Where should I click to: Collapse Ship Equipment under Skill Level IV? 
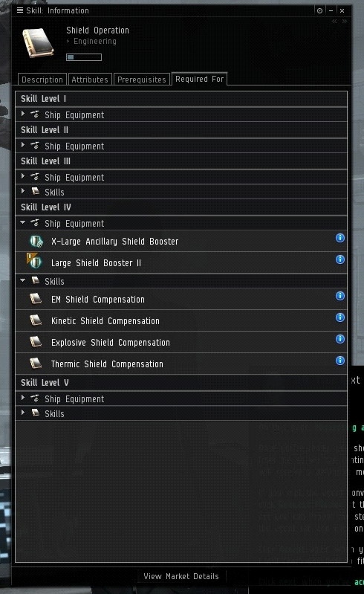(23, 222)
